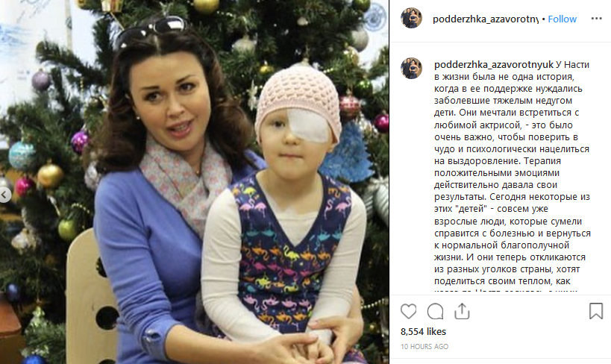
Task: Open the caption author's avatar picture
Action: (x=412, y=68)
